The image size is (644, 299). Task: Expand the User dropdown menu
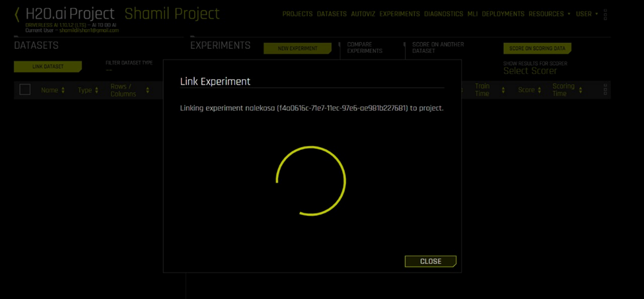[x=587, y=14]
